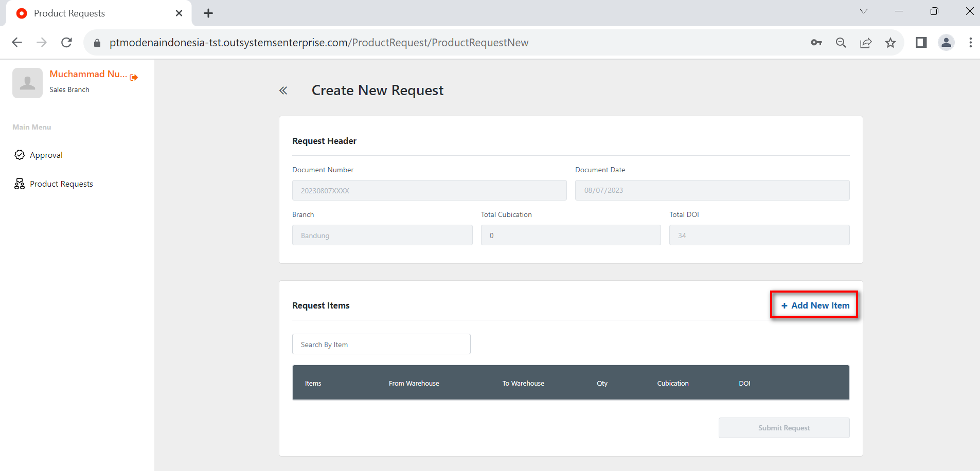The width and height of the screenshot is (980, 471).
Task: Open a new browser tab
Action: [208, 13]
